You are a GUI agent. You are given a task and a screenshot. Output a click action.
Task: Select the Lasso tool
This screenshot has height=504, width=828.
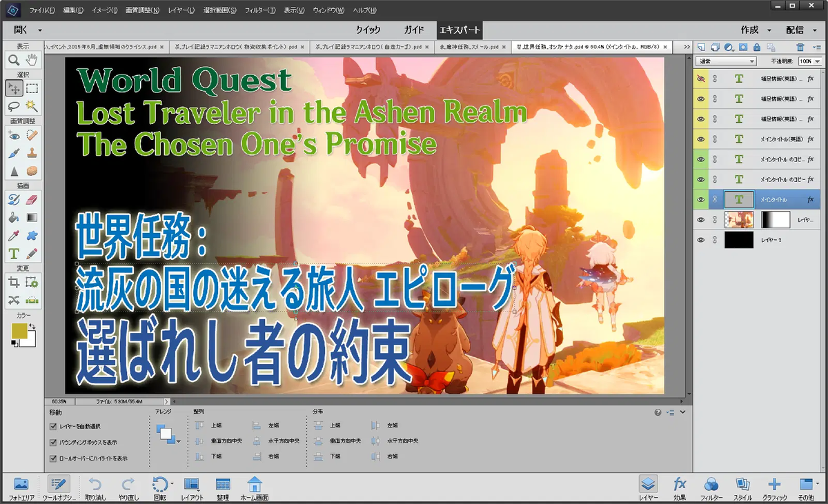pos(13,106)
